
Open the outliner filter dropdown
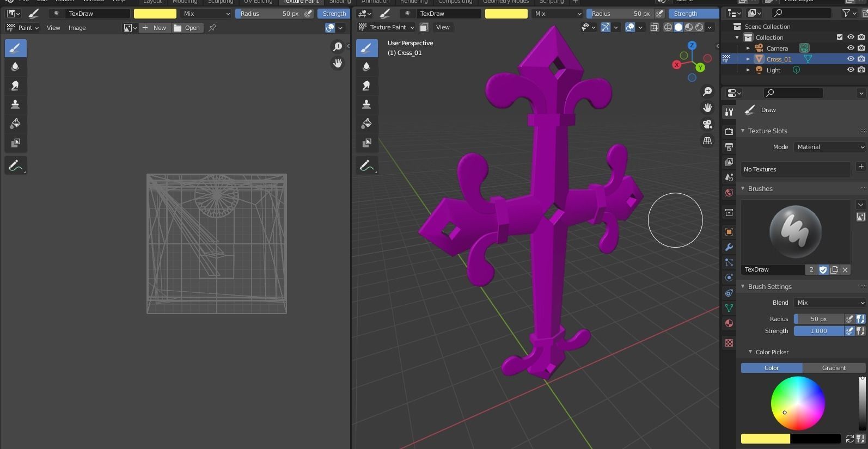pos(848,13)
